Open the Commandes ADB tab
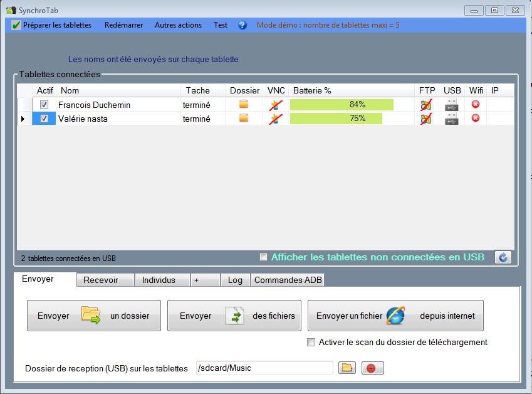 click(x=288, y=280)
